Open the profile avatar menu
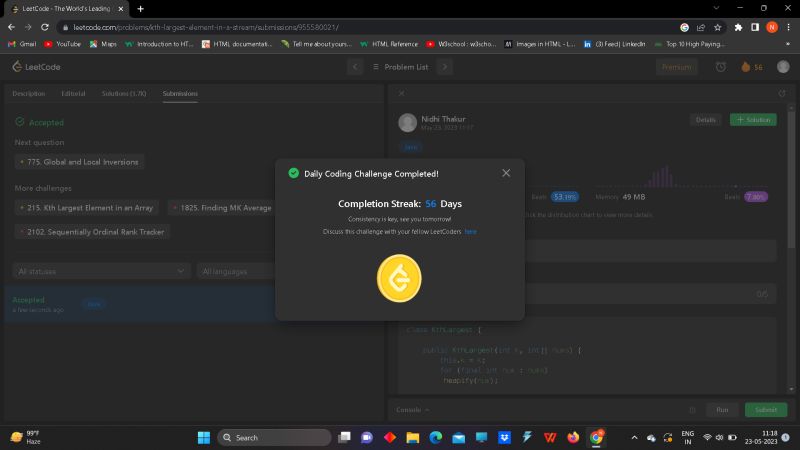This screenshot has height=450, width=800. click(783, 67)
